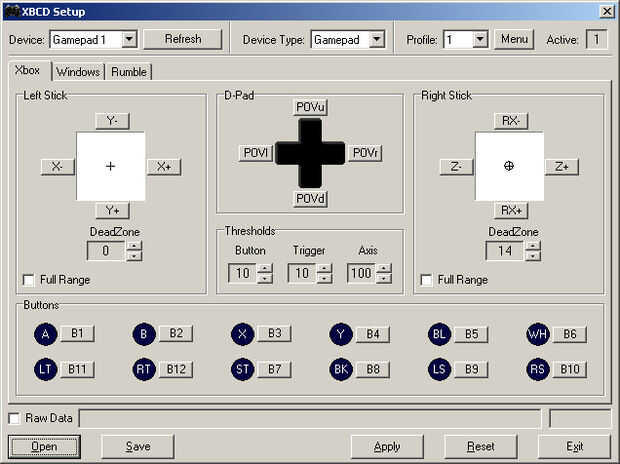This screenshot has width=620, height=464.
Task: Click the POVr D-Pad right mapping
Action: [365, 153]
